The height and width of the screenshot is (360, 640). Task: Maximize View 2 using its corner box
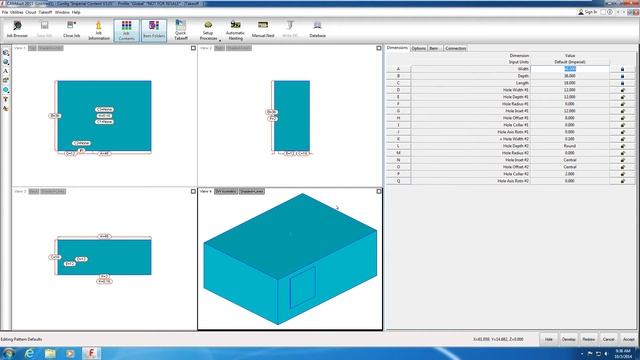[x=379, y=48]
